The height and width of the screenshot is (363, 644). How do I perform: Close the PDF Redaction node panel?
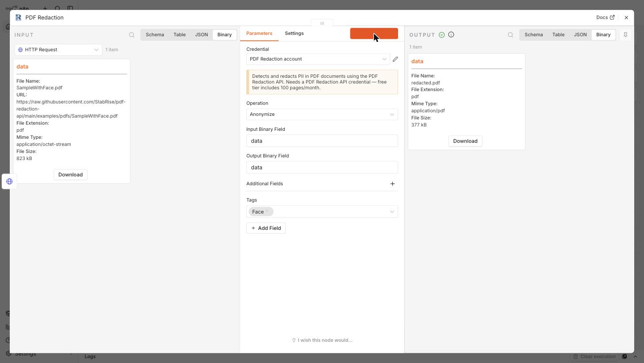626,18
